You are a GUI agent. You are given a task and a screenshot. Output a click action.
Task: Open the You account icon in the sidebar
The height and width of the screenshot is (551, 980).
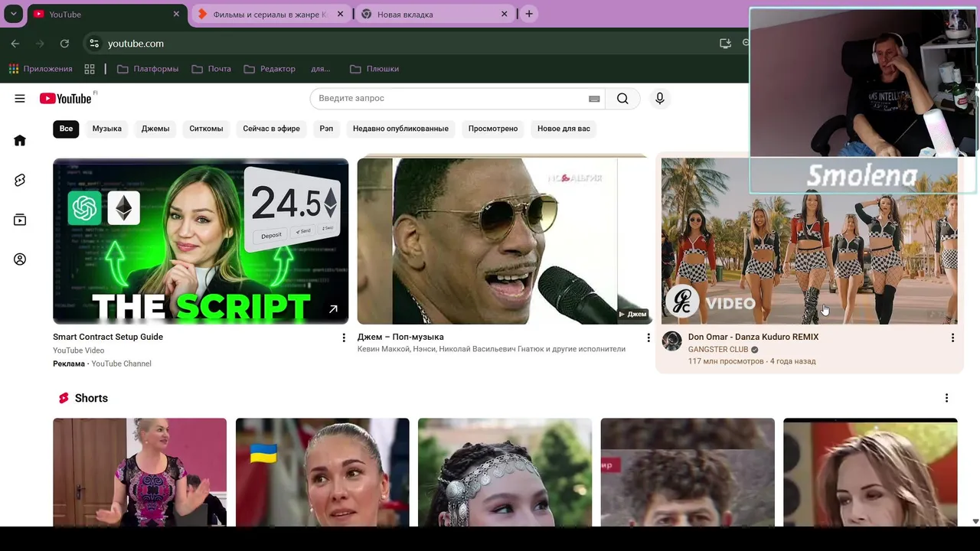point(20,259)
